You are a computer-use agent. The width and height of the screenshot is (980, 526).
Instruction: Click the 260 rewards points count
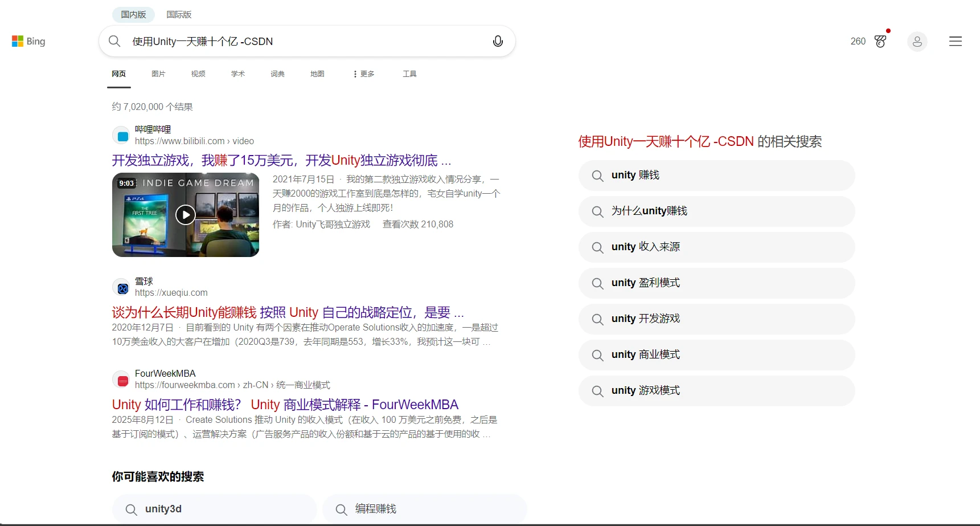coord(858,41)
